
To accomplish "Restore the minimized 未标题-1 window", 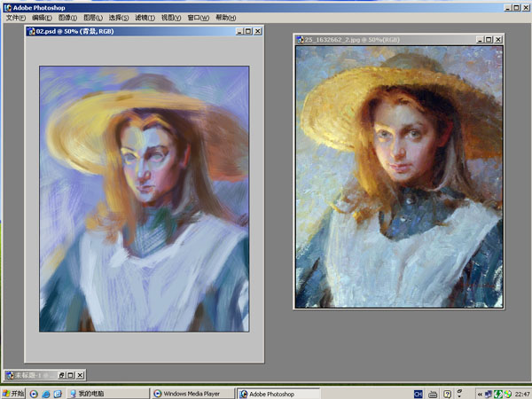I will (x=62, y=375).
